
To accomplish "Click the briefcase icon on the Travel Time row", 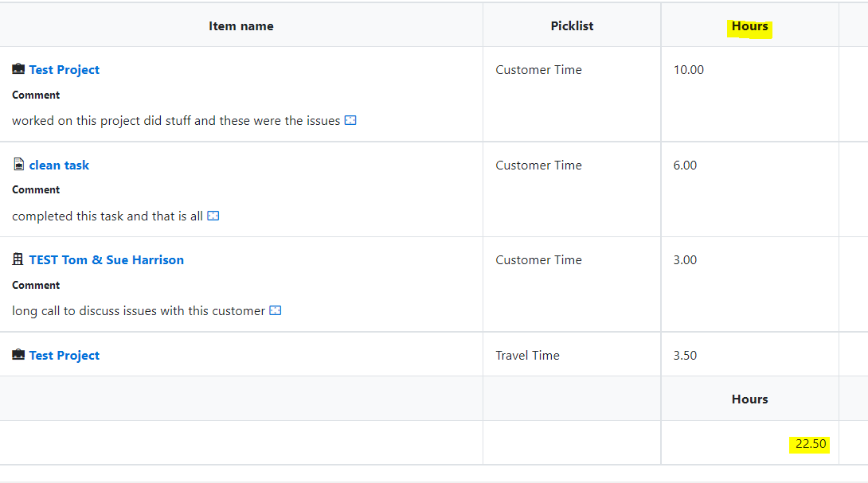I will pos(18,355).
